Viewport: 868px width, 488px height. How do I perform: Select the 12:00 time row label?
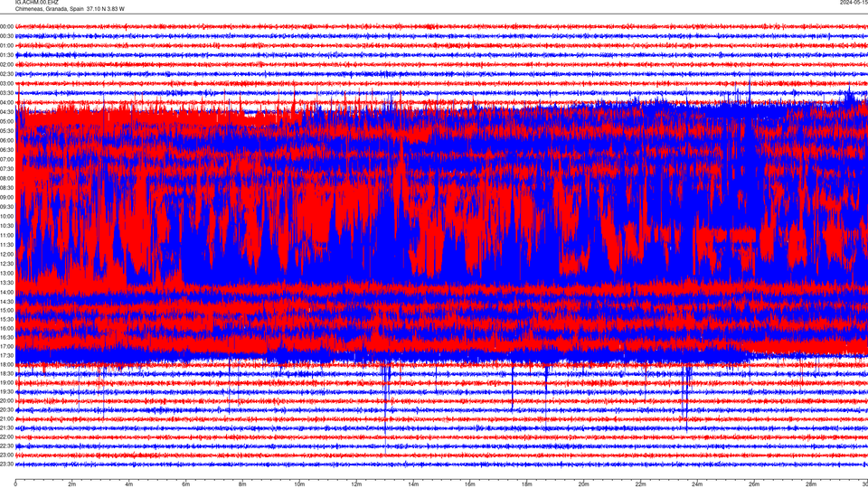(x=6, y=254)
